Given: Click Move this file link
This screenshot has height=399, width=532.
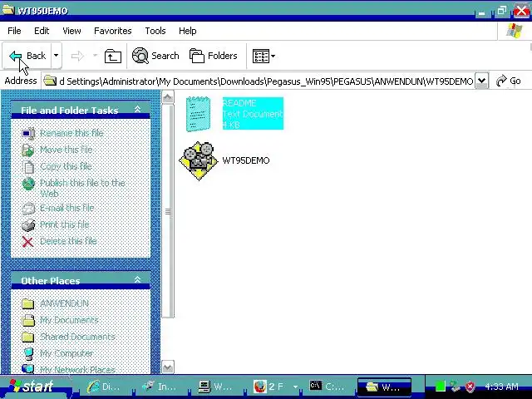Looking at the screenshot, I should pos(66,150).
